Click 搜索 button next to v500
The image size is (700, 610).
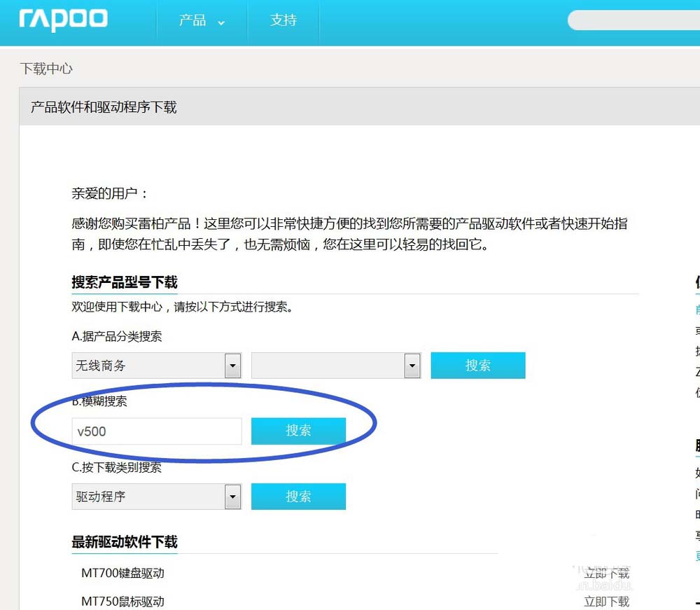click(298, 431)
